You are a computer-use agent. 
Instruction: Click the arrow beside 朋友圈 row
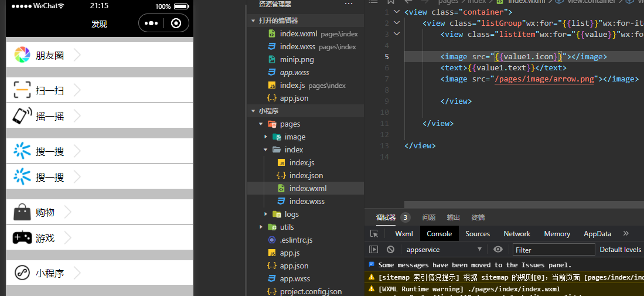tap(77, 55)
